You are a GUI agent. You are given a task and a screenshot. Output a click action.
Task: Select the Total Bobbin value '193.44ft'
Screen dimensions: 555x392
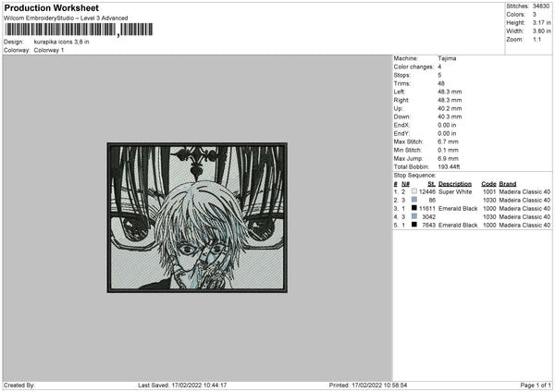point(449,166)
